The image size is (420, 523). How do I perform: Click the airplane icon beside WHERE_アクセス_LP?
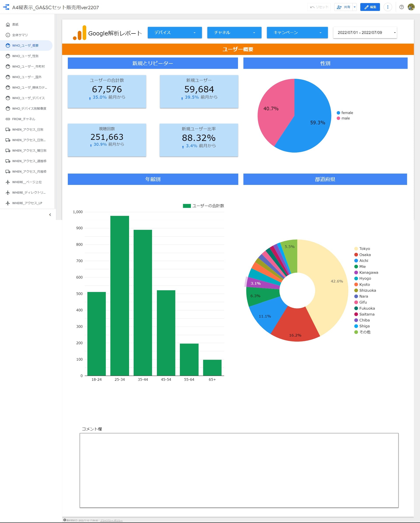(8, 203)
